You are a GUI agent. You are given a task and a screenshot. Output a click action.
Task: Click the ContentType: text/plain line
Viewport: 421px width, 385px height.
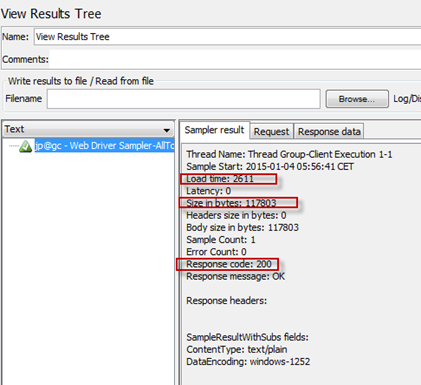237,349
